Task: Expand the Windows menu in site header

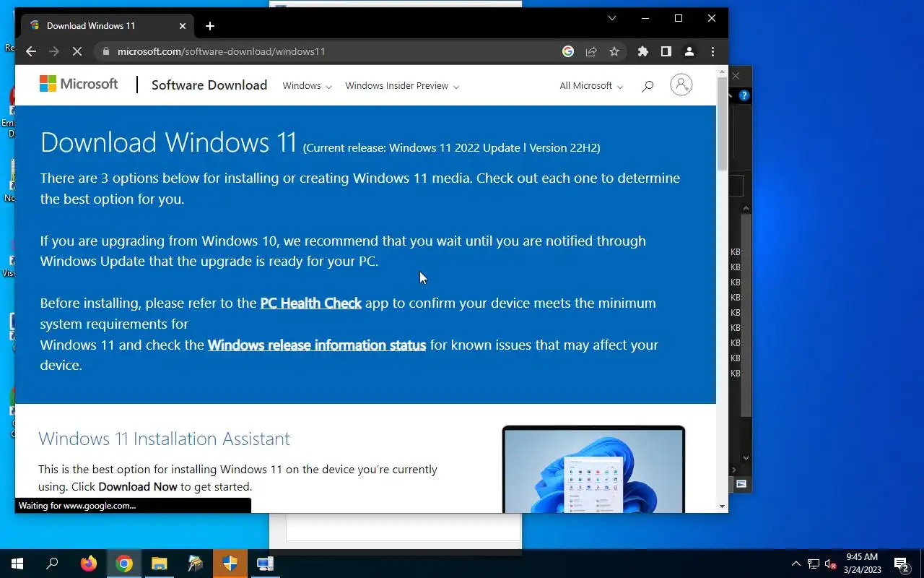Action: (x=308, y=85)
